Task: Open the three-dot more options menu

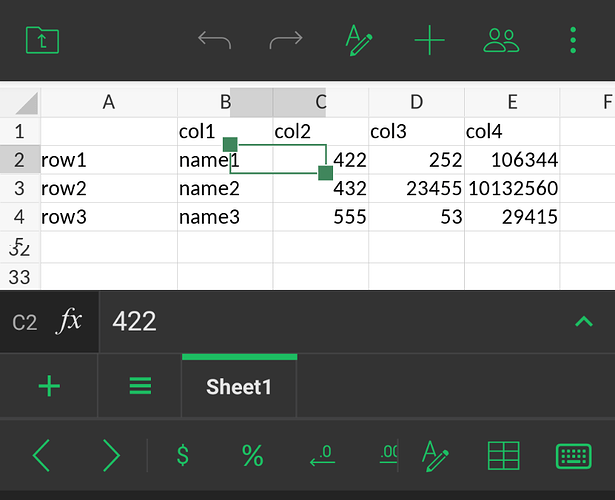Action: pos(573,40)
